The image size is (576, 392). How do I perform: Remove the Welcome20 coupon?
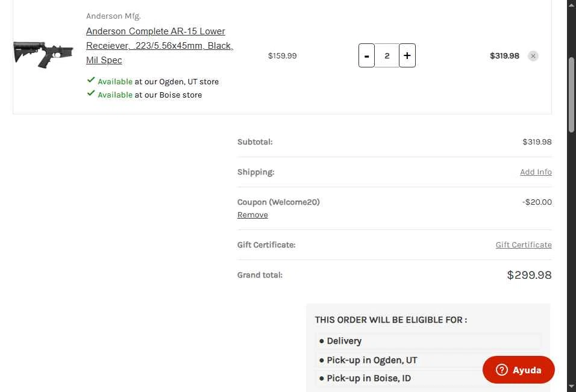tap(252, 215)
